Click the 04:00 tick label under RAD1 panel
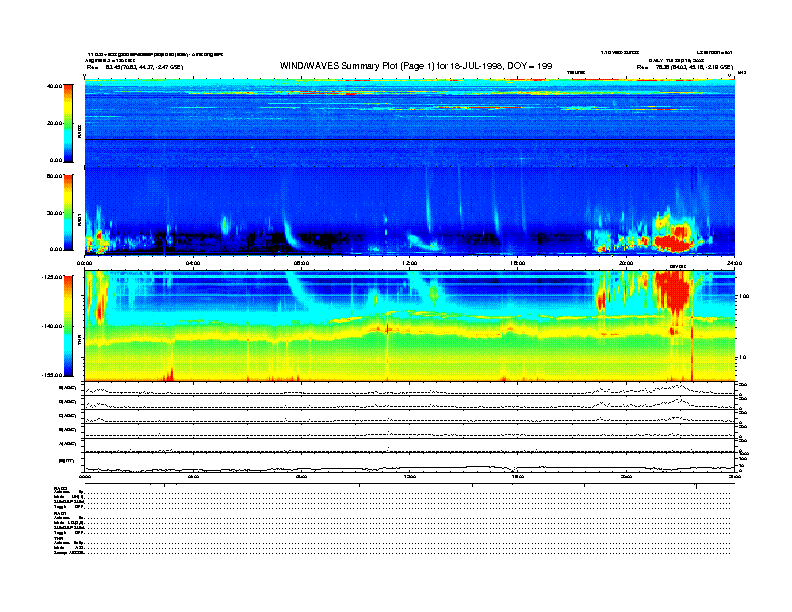Viewport: 792px width, 612px height. [x=193, y=263]
